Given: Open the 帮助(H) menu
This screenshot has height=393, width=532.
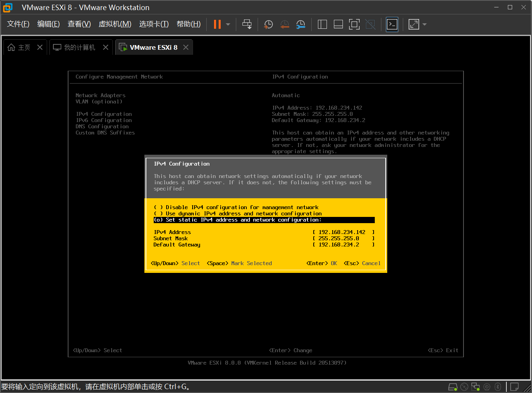Looking at the screenshot, I should (189, 24).
